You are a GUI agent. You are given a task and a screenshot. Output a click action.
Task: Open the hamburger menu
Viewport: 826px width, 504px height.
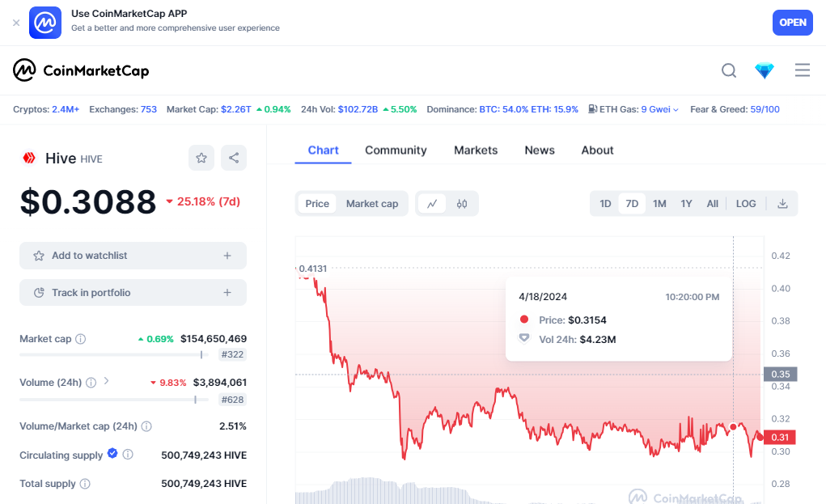(803, 70)
